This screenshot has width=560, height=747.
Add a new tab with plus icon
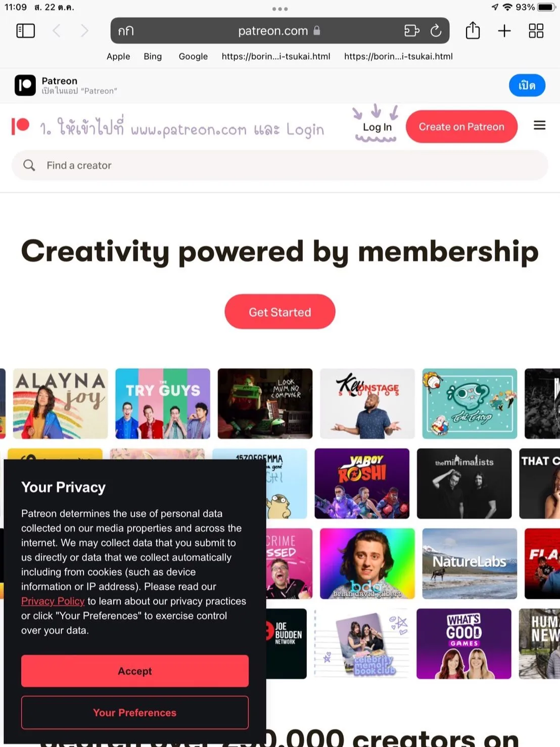tap(504, 31)
